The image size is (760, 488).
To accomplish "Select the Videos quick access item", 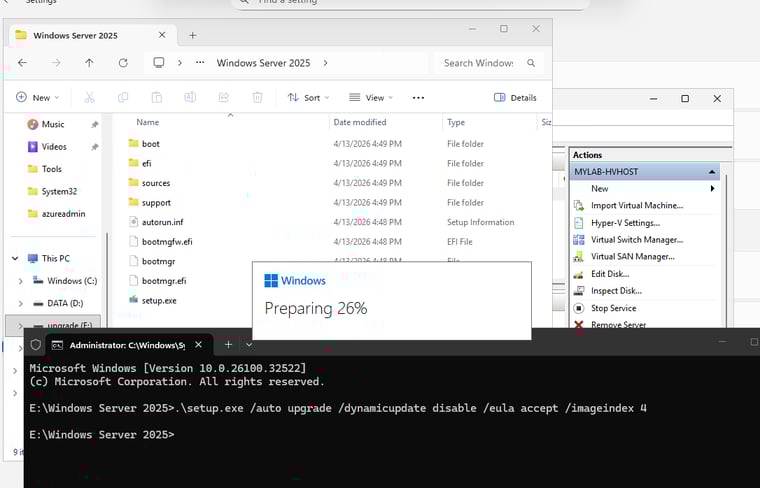I will [54, 146].
